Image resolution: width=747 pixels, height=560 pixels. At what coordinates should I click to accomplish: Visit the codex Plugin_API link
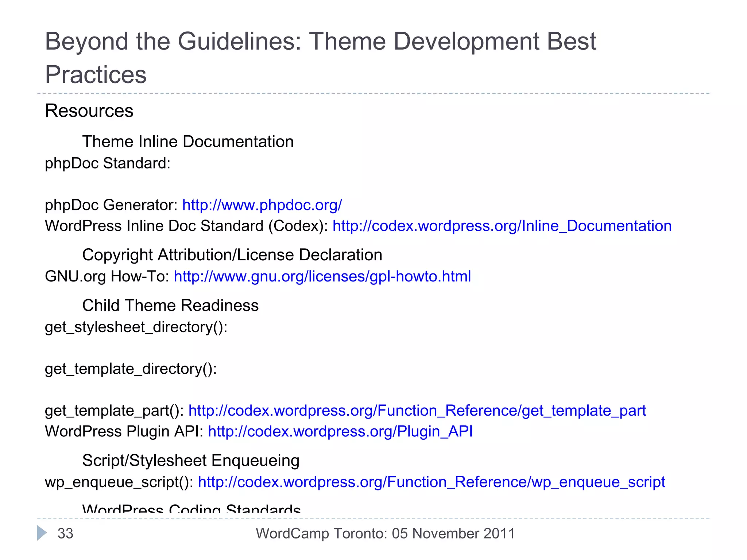pyautogui.click(x=340, y=431)
